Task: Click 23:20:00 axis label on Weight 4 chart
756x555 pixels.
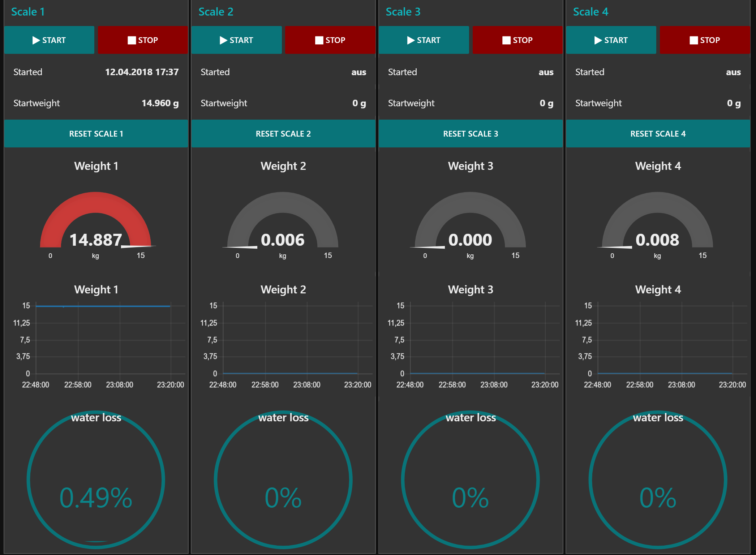Action: 732,385
